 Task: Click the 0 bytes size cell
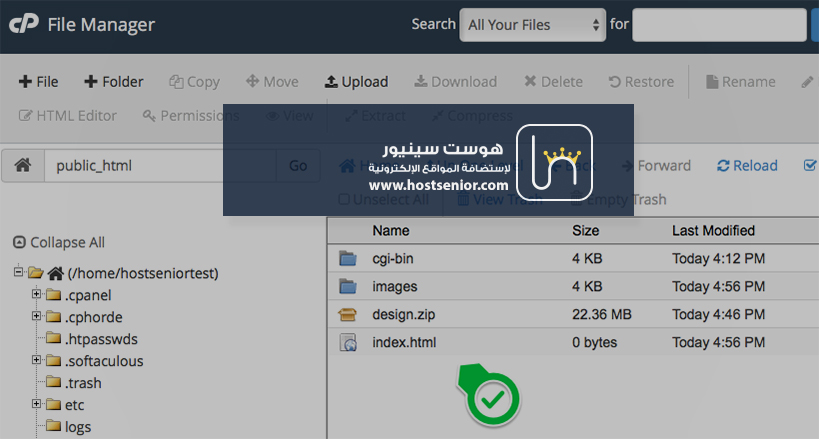(x=594, y=342)
